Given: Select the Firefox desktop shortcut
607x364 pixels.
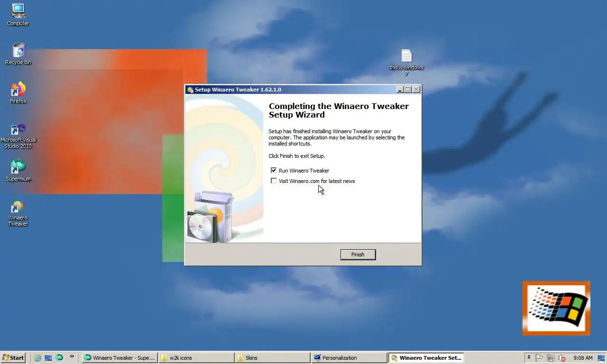Looking at the screenshot, I should tap(18, 92).
